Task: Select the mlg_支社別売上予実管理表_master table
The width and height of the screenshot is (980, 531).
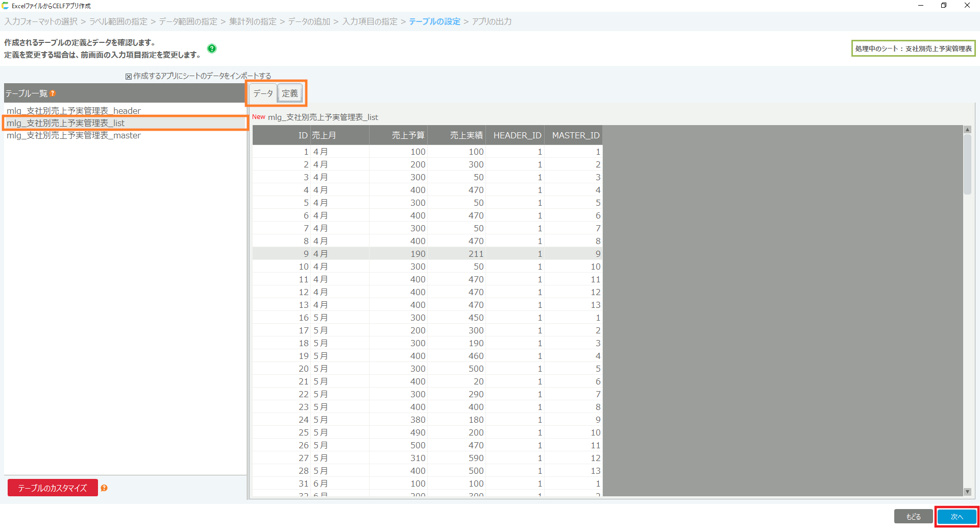Action: click(x=73, y=135)
